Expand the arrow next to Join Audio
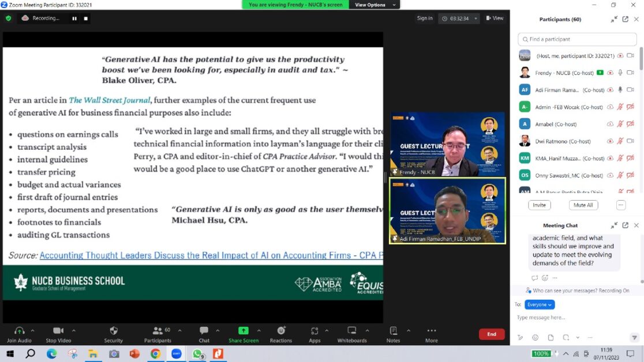Screen dimensions: 644x362 pyautogui.click(x=32, y=331)
